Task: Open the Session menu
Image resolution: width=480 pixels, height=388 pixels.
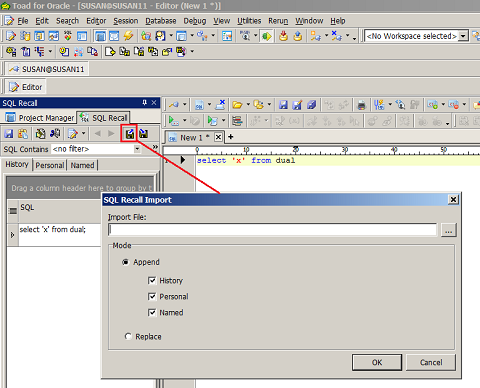Action: pyautogui.click(x=125, y=21)
